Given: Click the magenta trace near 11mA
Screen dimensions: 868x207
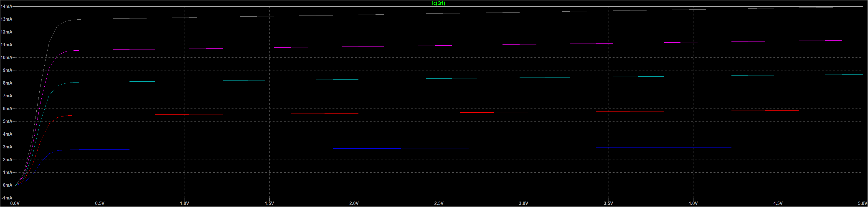Looking at the screenshot, I should pos(438,46).
